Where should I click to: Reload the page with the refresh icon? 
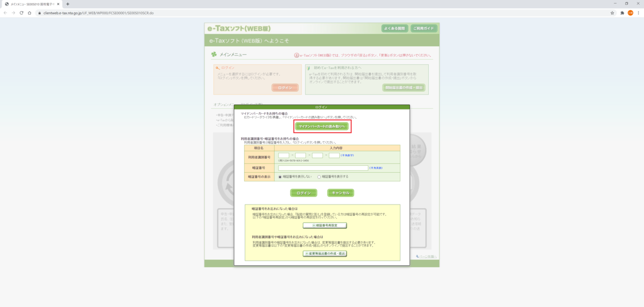(21, 12)
